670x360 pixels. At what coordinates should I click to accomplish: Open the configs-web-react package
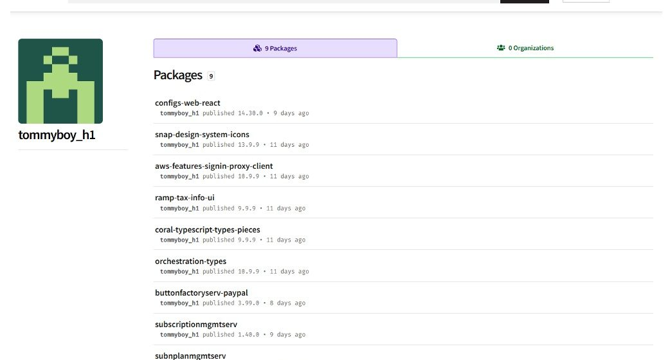[x=188, y=103]
